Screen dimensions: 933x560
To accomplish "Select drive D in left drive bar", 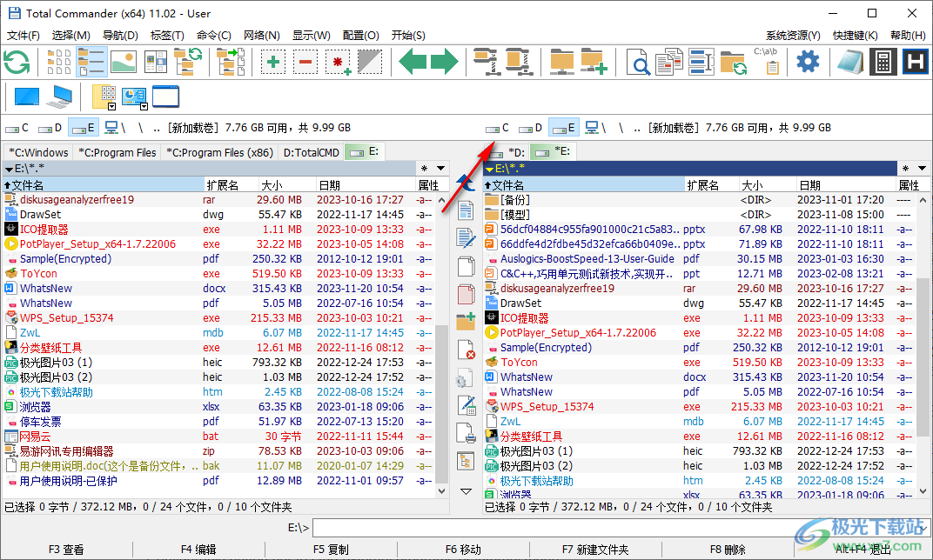I will pyautogui.click(x=50, y=128).
